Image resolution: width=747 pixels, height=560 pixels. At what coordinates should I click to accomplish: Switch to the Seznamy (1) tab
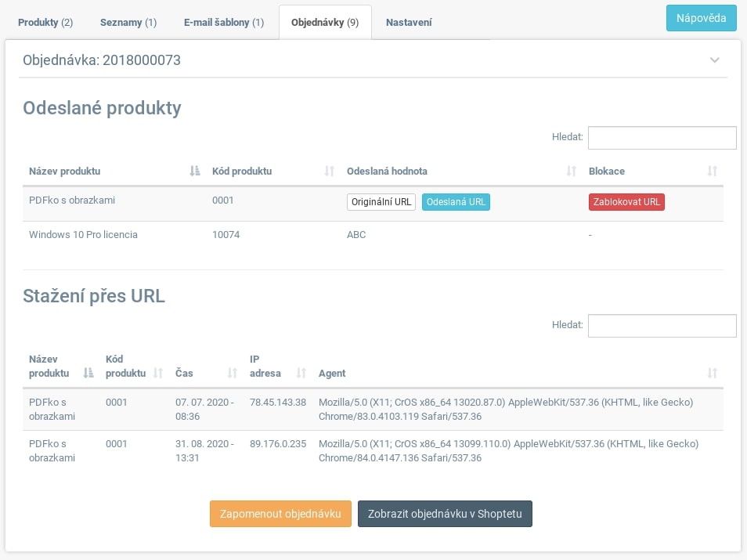(128, 23)
